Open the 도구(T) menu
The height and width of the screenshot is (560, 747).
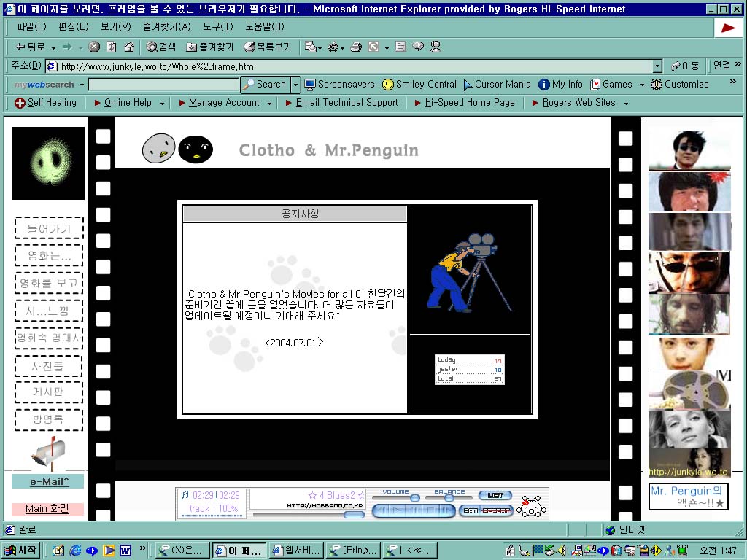(x=217, y=27)
